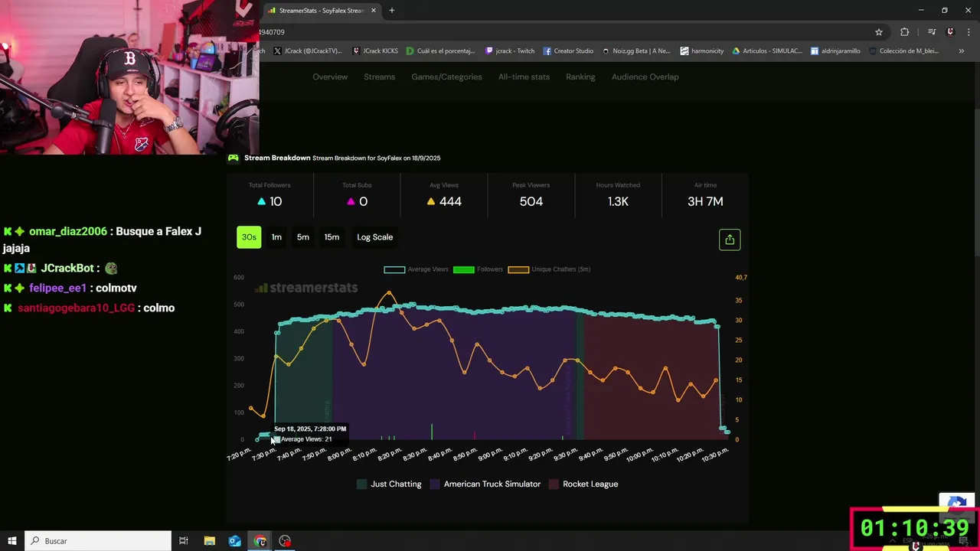The width and height of the screenshot is (980, 551).
Task: Select the 1m chart interval
Action: tap(276, 237)
